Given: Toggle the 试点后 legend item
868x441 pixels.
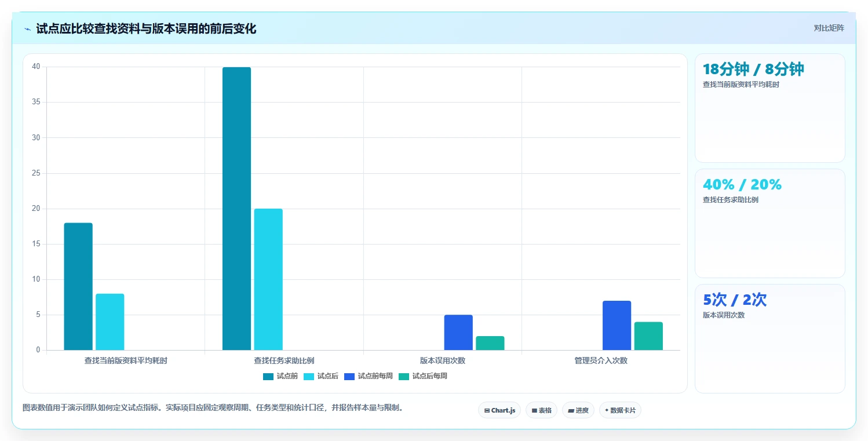Looking at the screenshot, I should pyautogui.click(x=321, y=376).
